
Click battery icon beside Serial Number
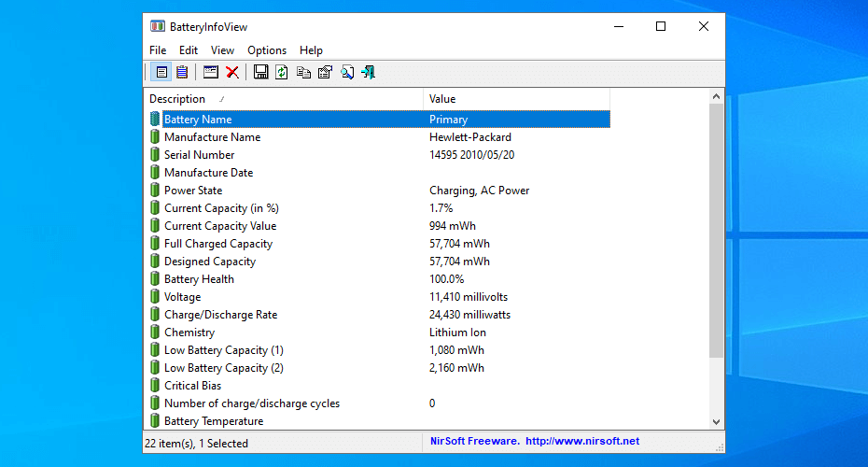point(155,154)
